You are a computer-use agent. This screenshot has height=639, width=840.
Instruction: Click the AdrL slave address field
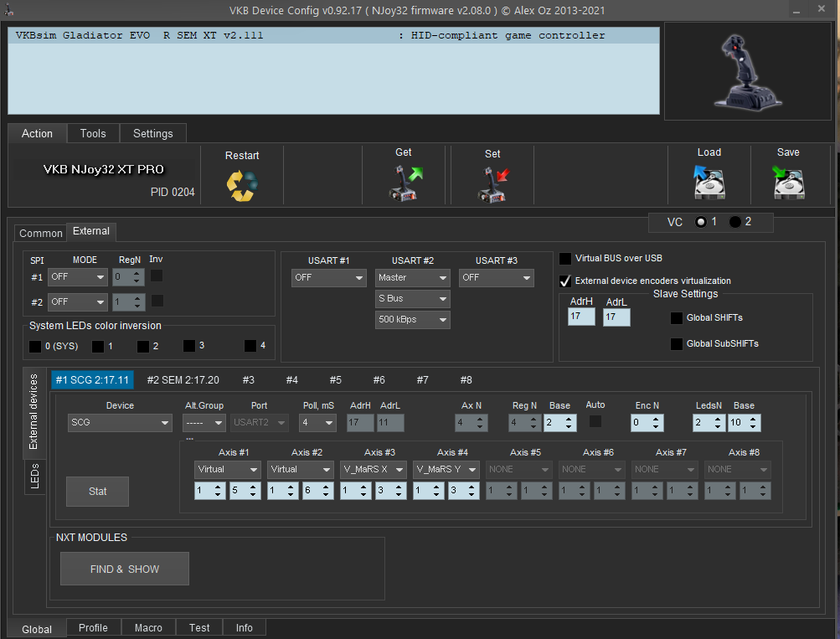(616, 317)
